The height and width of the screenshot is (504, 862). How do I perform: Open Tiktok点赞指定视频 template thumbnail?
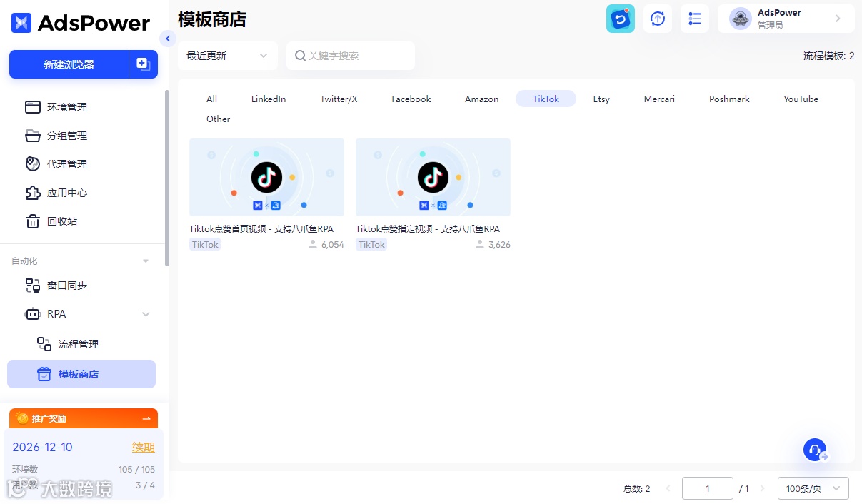[x=433, y=177]
